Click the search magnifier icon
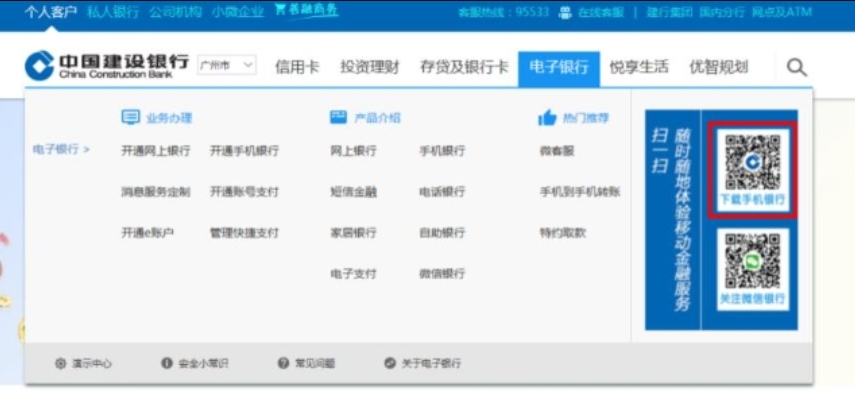 [796, 68]
